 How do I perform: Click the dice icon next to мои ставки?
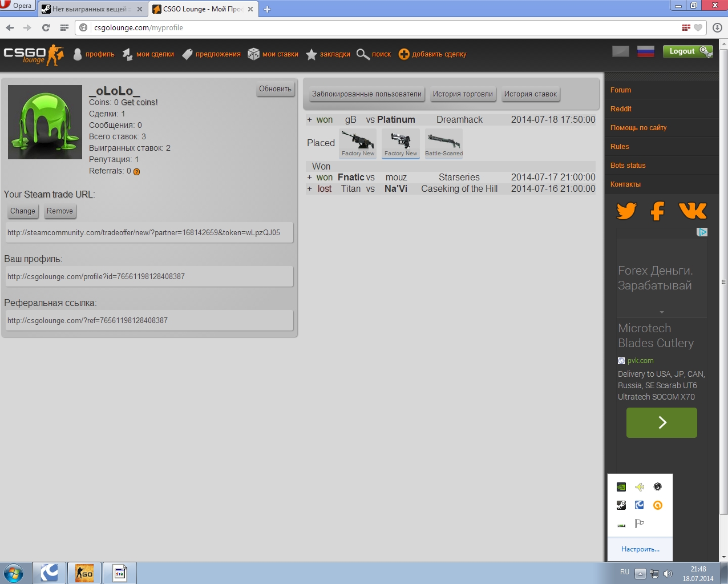tap(253, 54)
